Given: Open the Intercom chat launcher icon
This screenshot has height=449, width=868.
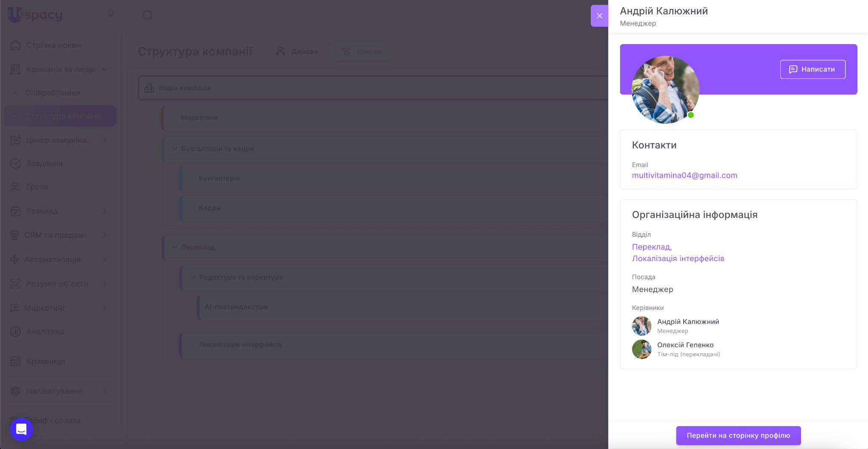Looking at the screenshot, I should pyautogui.click(x=21, y=429).
